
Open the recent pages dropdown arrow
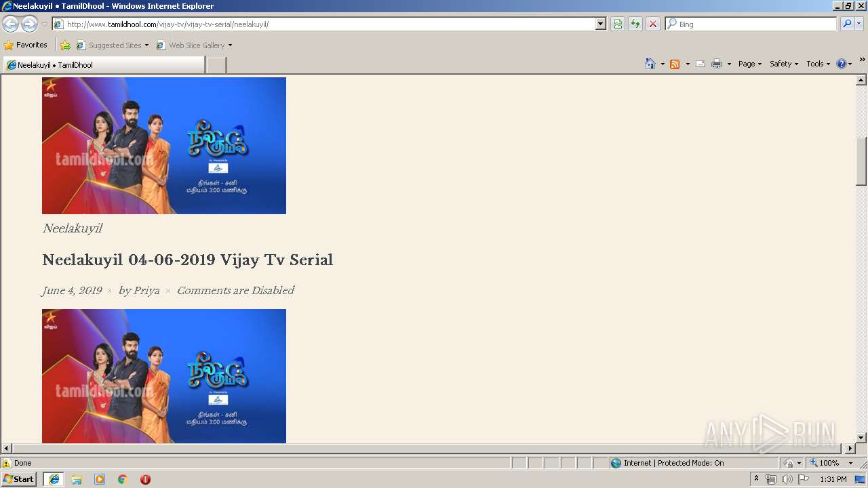tap(44, 24)
